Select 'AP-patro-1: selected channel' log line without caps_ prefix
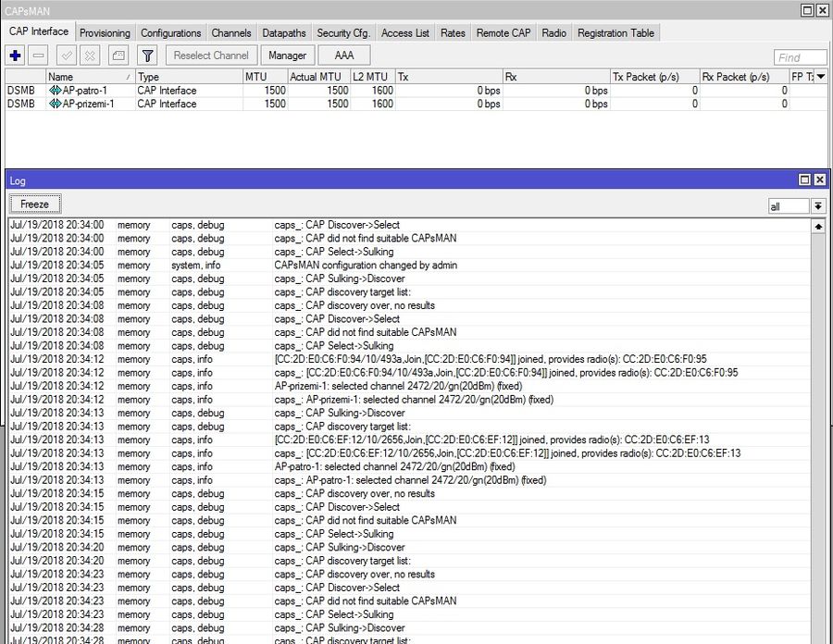This screenshot has height=644, width=833. [394, 466]
